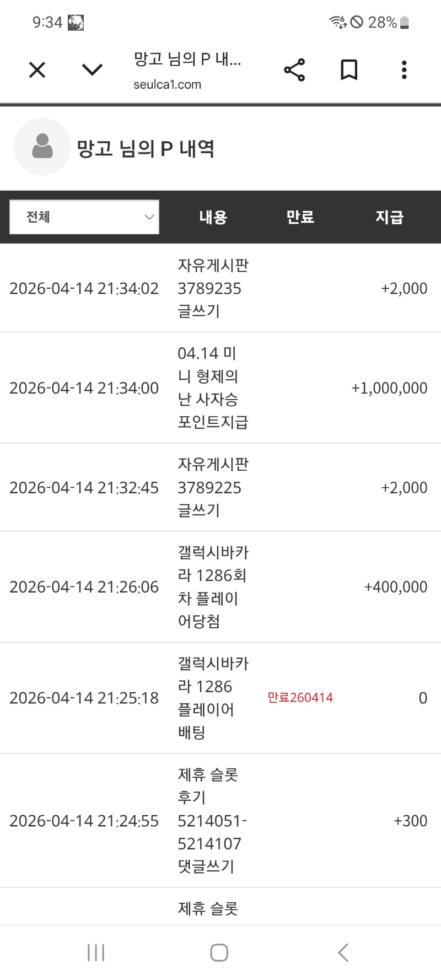Bookmark this page

pyautogui.click(x=349, y=70)
